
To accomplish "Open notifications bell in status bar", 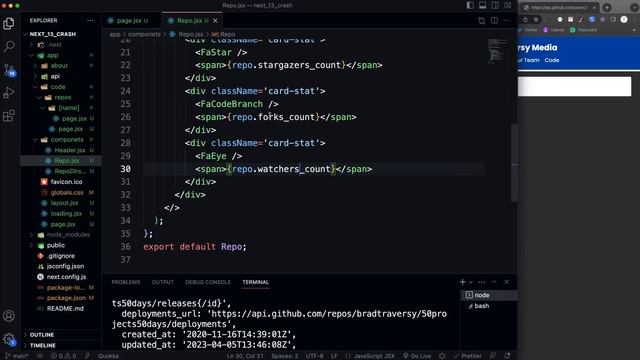I will pyautogui.click(x=507, y=356).
